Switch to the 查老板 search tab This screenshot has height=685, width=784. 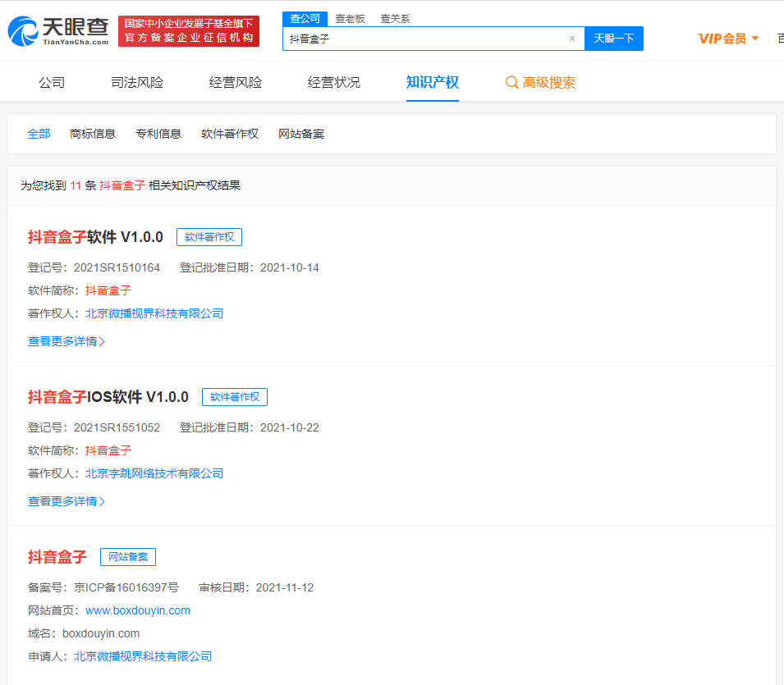[x=350, y=18]
